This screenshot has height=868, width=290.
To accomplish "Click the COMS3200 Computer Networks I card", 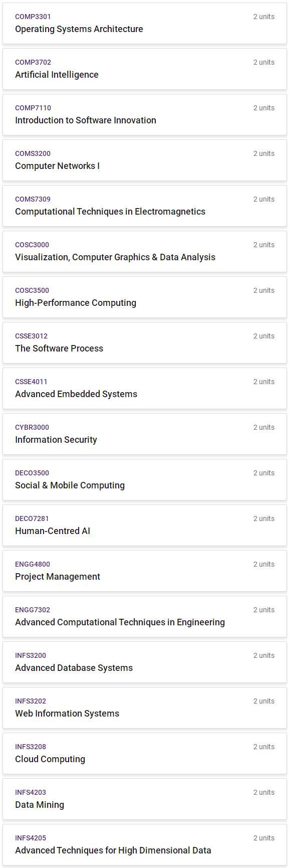I will coord(145,160).
